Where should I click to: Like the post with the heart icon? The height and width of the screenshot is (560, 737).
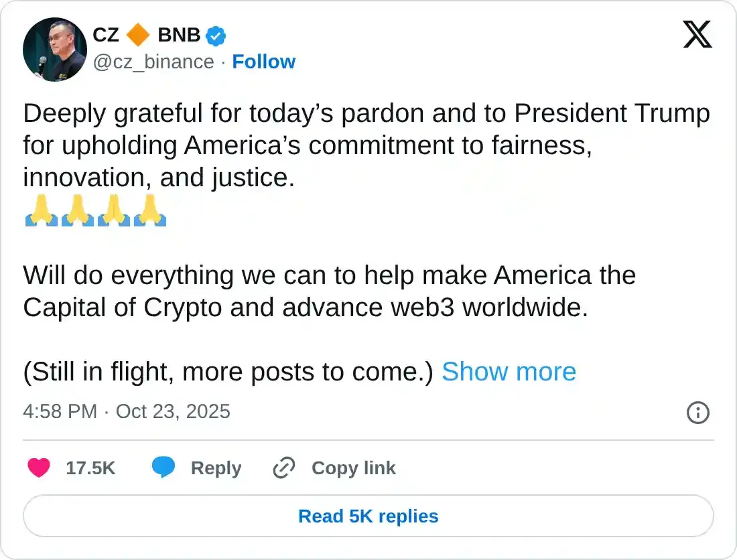click(x=39, y=468)
